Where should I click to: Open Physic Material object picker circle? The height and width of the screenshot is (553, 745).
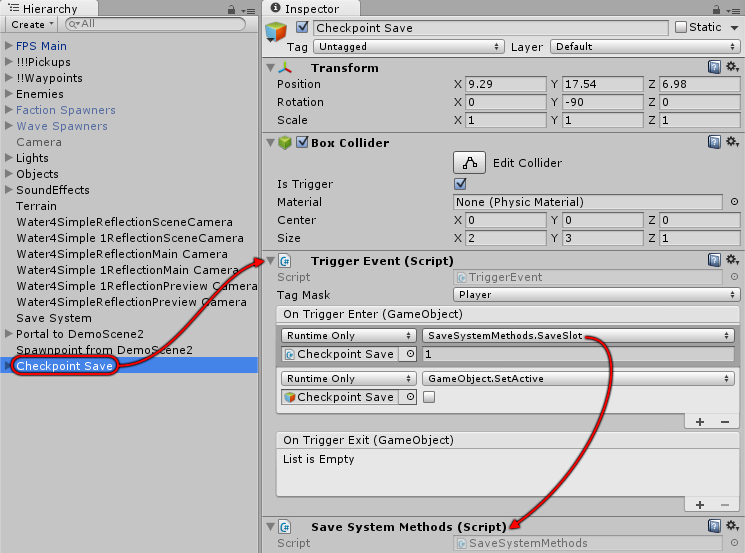pyautogui.click(x=734, y=202)
